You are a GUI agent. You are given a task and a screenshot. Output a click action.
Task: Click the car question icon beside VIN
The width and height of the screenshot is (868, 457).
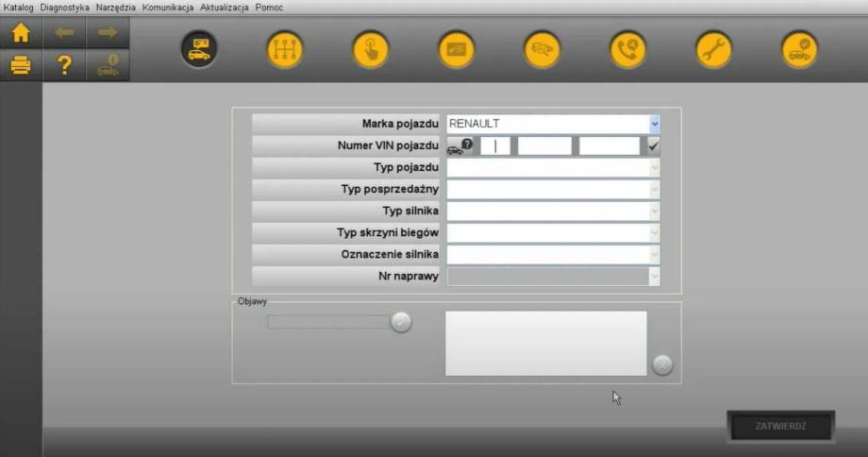[460, 146]
